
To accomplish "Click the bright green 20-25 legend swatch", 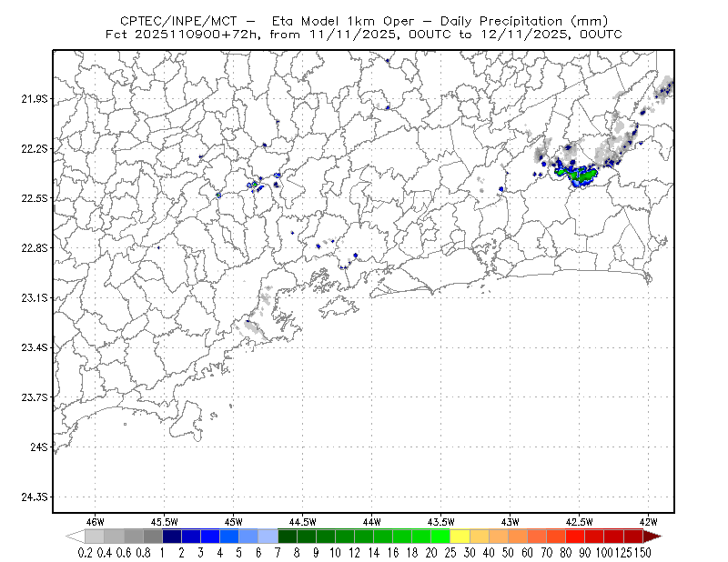I will [440, 537].
